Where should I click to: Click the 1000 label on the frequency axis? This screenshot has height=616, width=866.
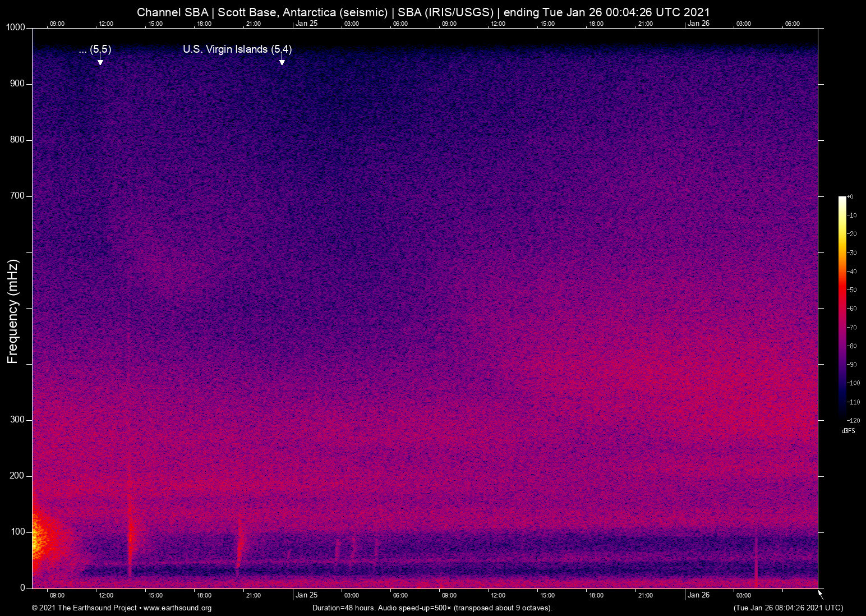[15, 27]
